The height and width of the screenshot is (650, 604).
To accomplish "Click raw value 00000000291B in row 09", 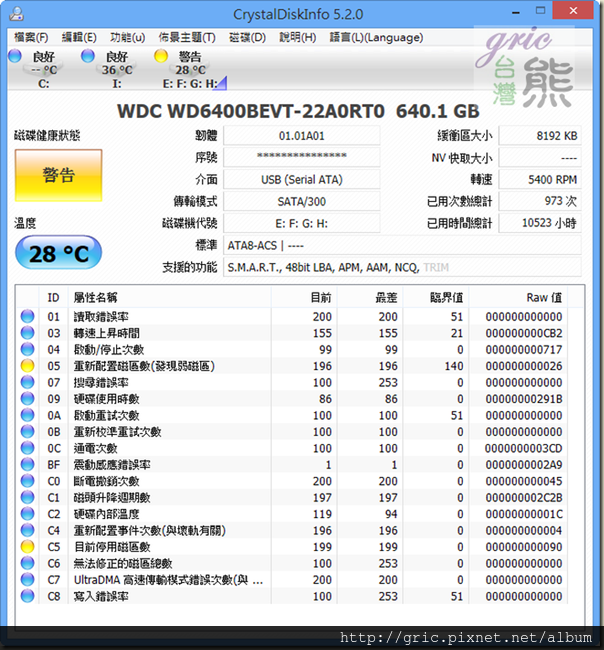I will [524, 399].
